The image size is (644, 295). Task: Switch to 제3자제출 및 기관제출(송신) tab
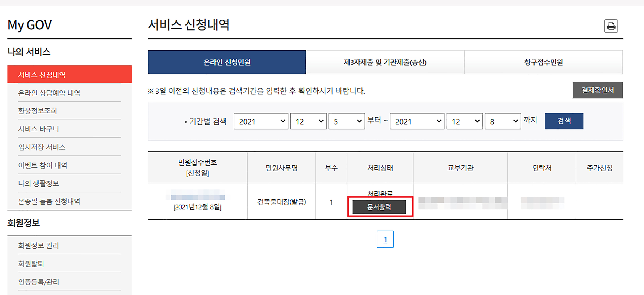[x=385, y=62]
